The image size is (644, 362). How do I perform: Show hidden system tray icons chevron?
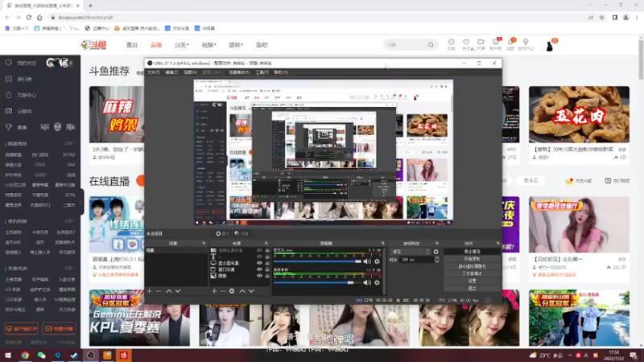[570, 356]
